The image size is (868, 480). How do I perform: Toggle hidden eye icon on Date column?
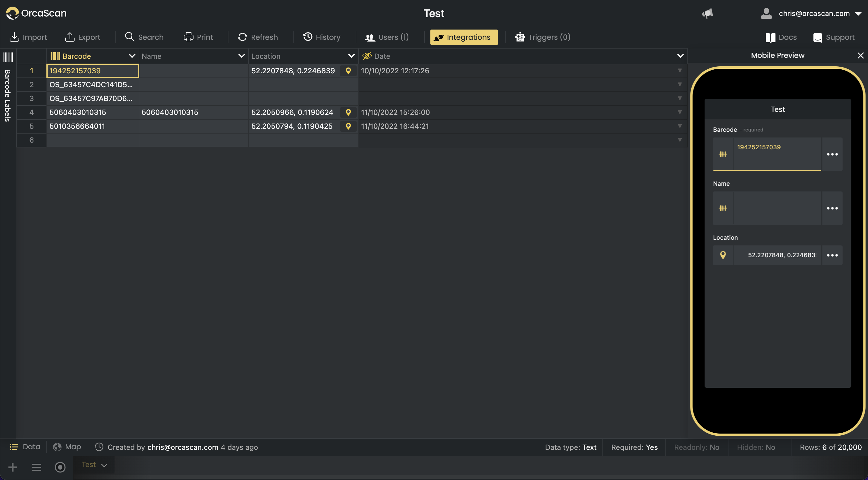tap(366, 56)
